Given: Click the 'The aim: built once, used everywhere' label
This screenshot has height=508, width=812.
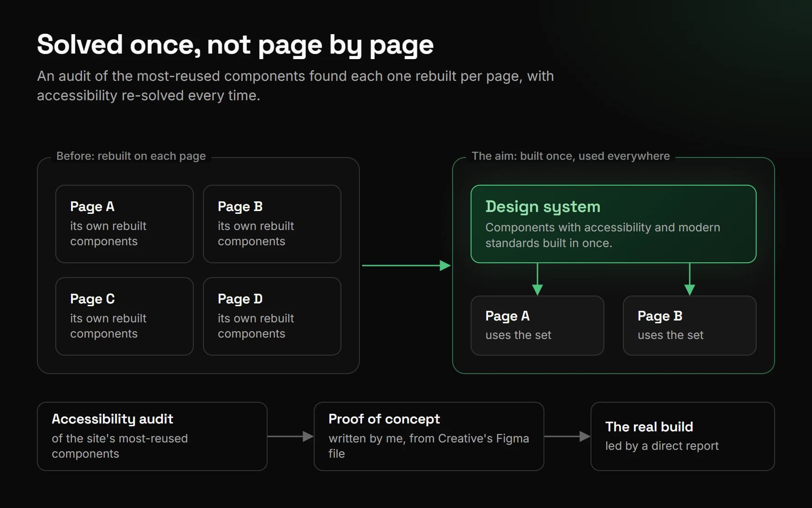Looking at the screenshot, I should (570, 156).
